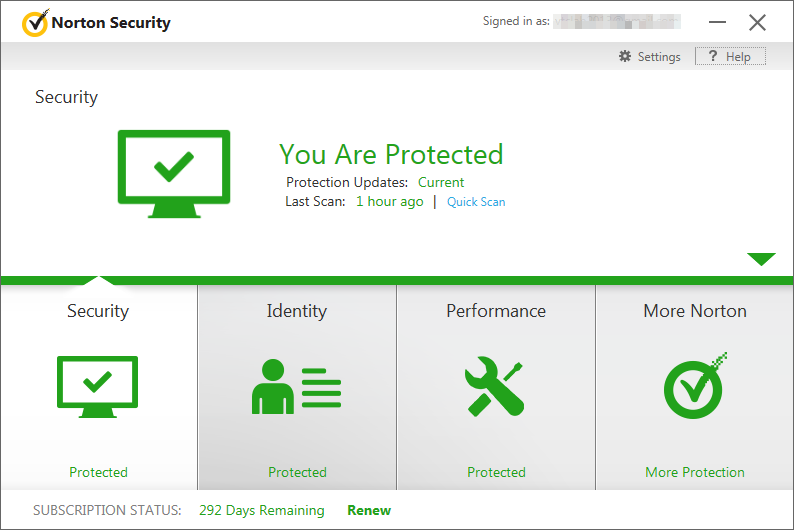Minimize the Norton Security window
Viewport: 794px width, 530px height.
pyautogui.click(x=718, y=22)
